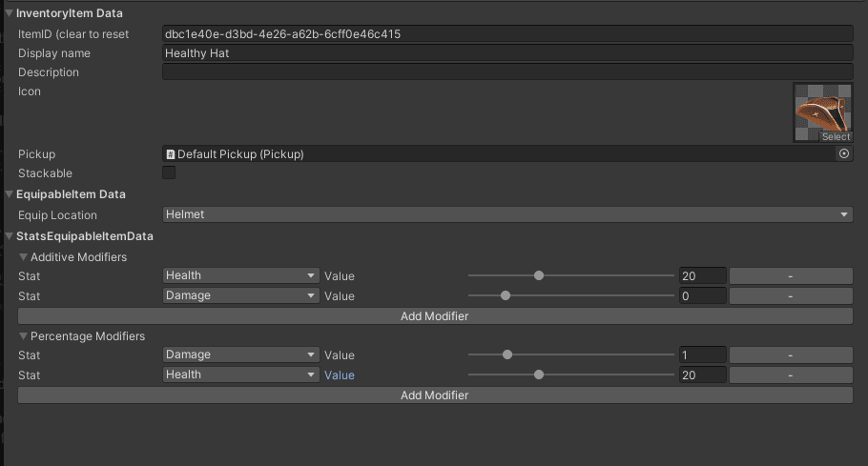Collapse the Percentage Modifiers foldout

click(24, 336)
